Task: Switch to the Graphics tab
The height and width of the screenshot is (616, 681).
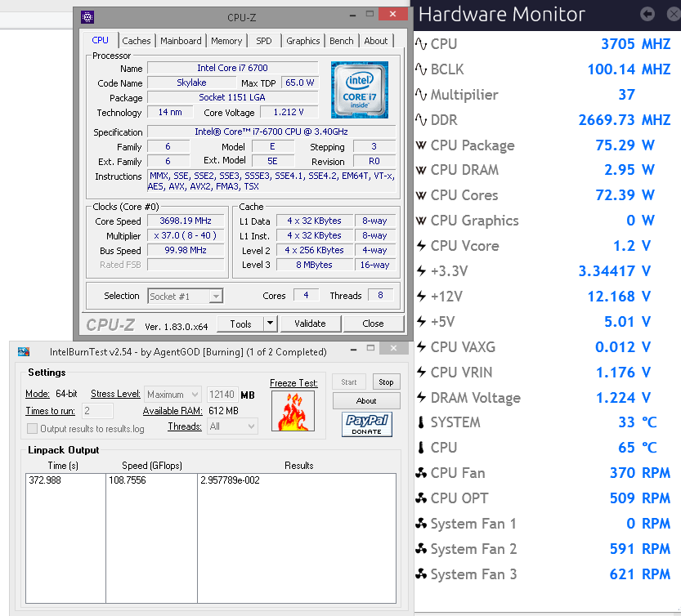Action: pyautogui.click(x=302, y=41)
